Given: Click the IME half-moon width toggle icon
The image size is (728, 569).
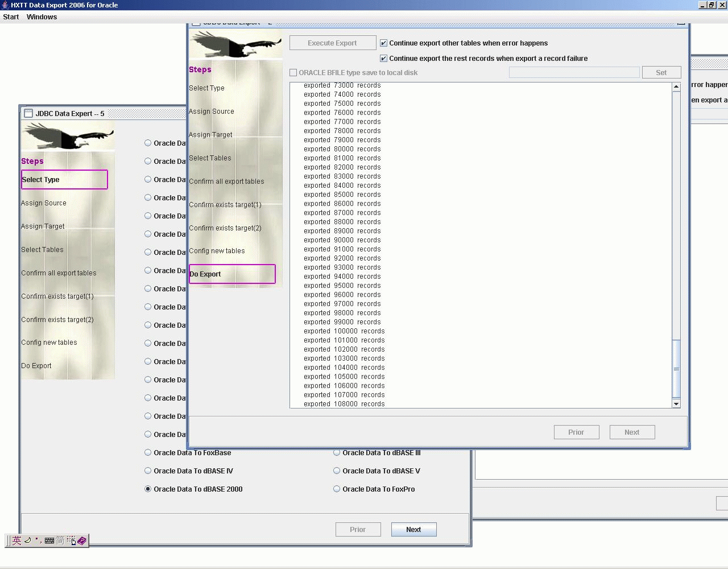Looking at the screenshot, I should coord(27,541).
